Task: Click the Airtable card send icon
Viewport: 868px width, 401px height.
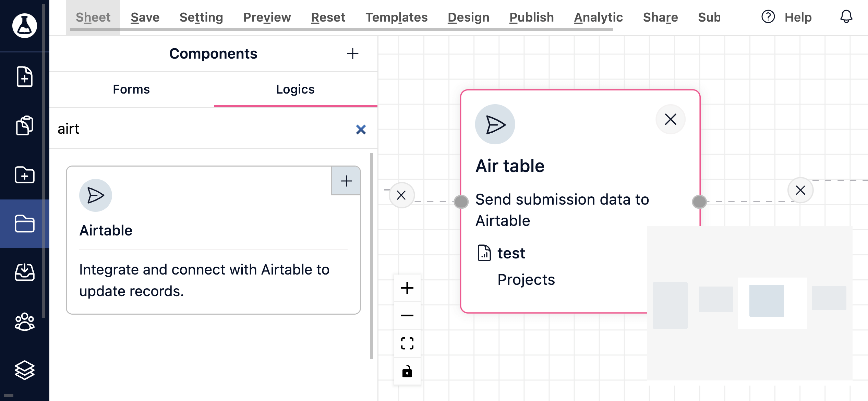Action: click(96, 195)
